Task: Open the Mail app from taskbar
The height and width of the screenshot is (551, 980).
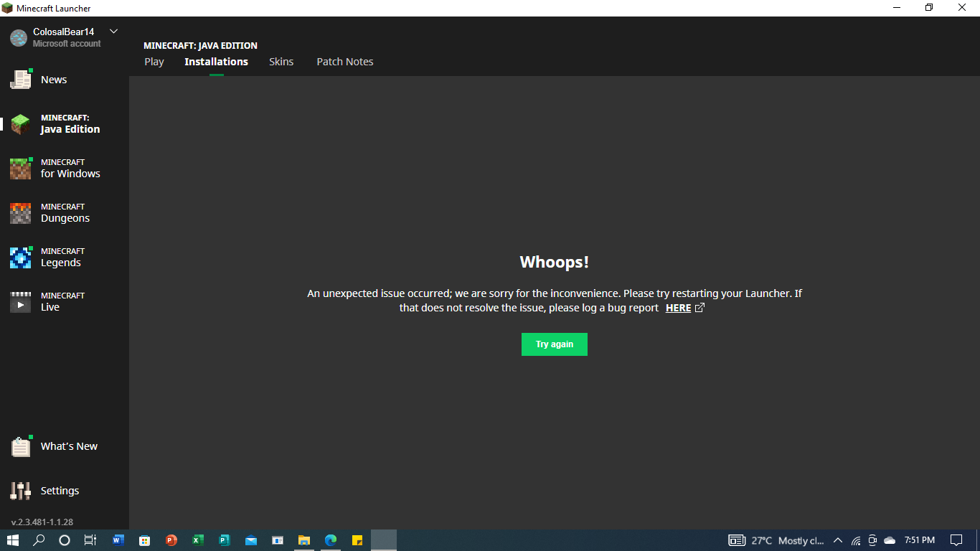Action: 251,540
